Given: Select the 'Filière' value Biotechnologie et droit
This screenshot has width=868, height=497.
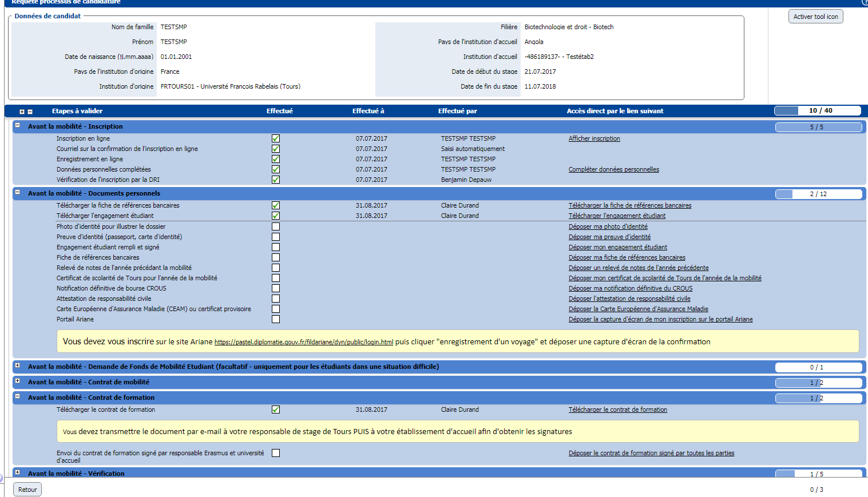Looking at the screenshot, I should click(x=569, y=27).
